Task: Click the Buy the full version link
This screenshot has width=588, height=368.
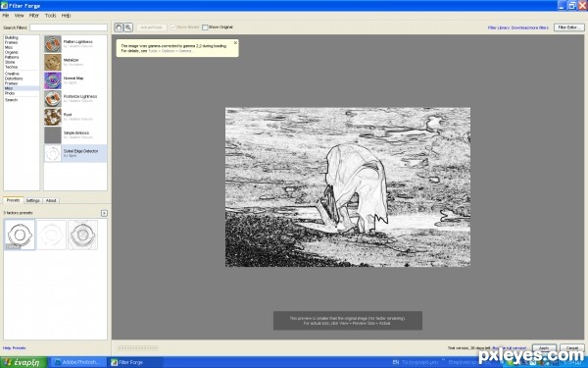Action: click(509, 348)
